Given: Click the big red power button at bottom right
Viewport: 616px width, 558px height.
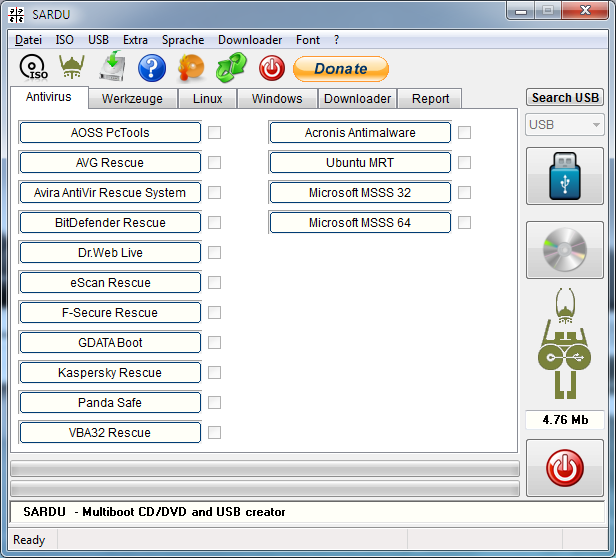Looking at the screenshot, I should 565,468.
